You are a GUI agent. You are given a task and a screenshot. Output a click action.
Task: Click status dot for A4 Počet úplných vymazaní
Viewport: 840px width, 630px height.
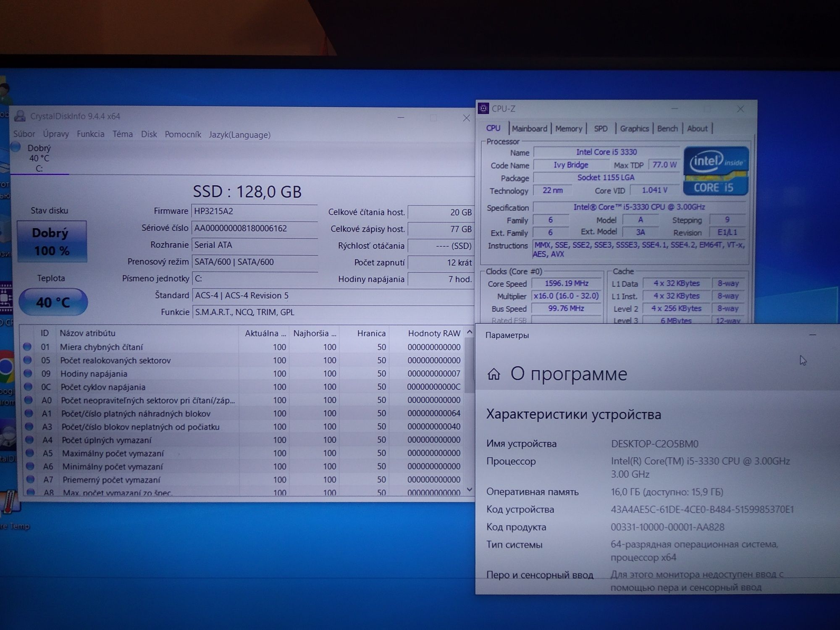tap(29, 440)
